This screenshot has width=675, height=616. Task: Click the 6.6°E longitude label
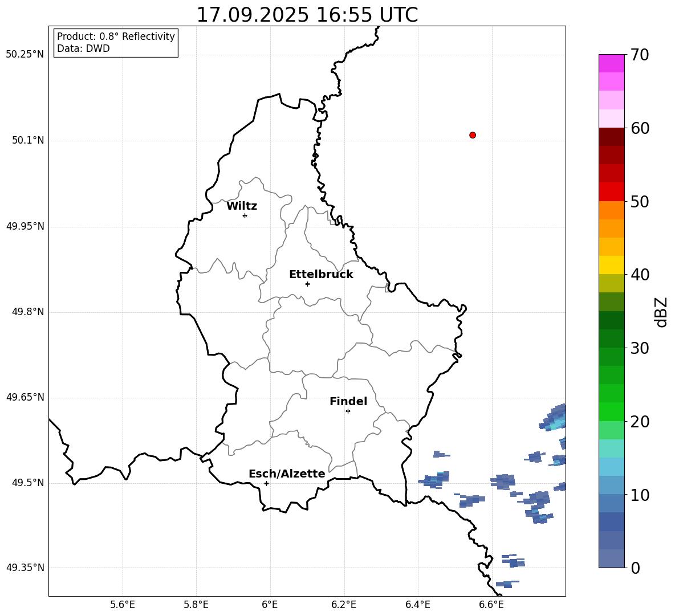click(491, 605)
